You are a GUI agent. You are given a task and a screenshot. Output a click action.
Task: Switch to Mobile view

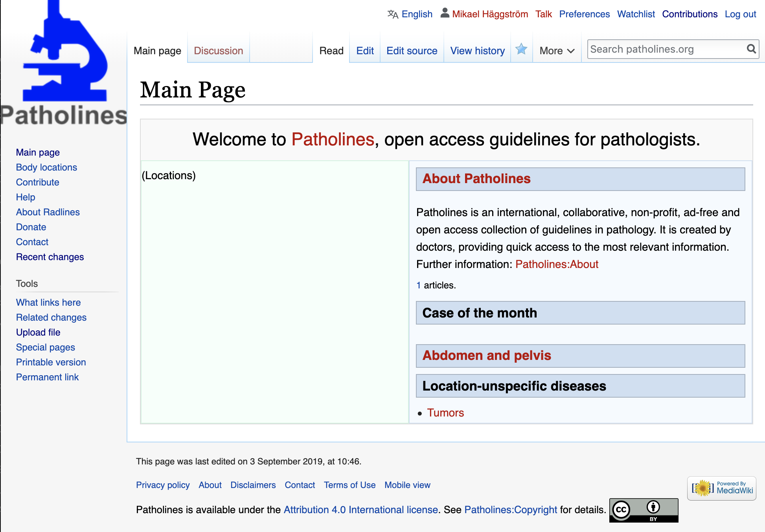pos(407,485)
